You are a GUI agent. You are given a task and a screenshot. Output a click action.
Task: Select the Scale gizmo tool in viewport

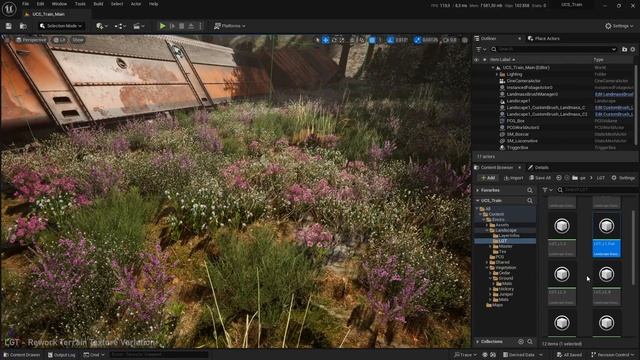[x=342, y=40]
